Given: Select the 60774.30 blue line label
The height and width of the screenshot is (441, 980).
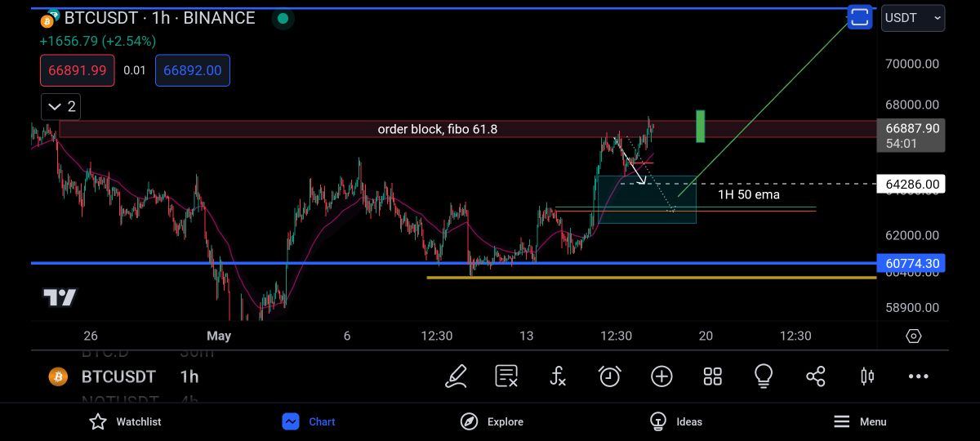Looking at the screenshot, I should 911,264.
